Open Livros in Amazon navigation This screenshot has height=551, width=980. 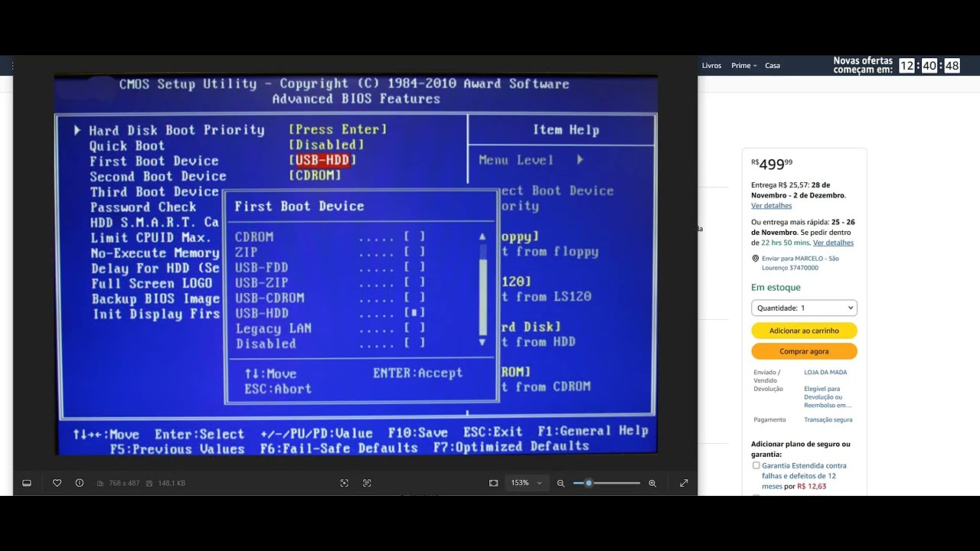point(711,66)
